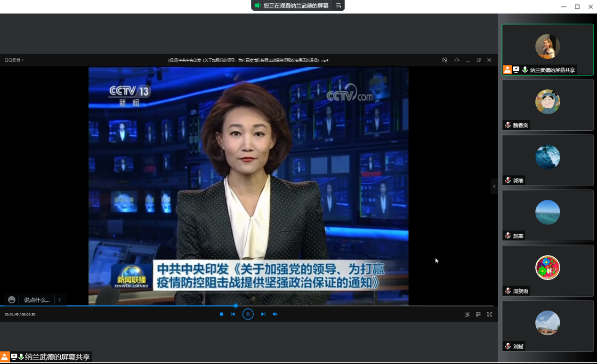Click muted microphone icon beside 魏香奕
The image size is (597, 364).
(508, 125)
